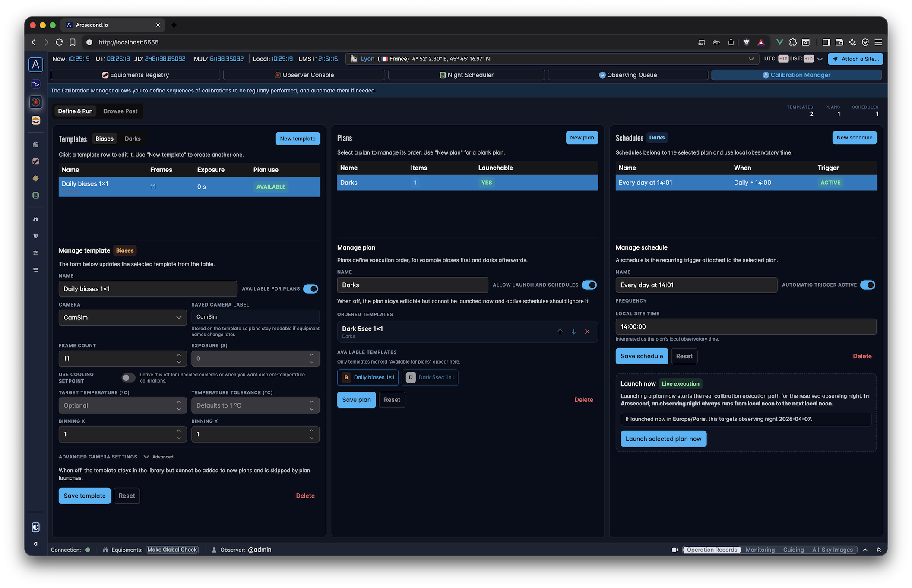
Task: Expand the Advanced camera settings section
Action: point(158,457)
